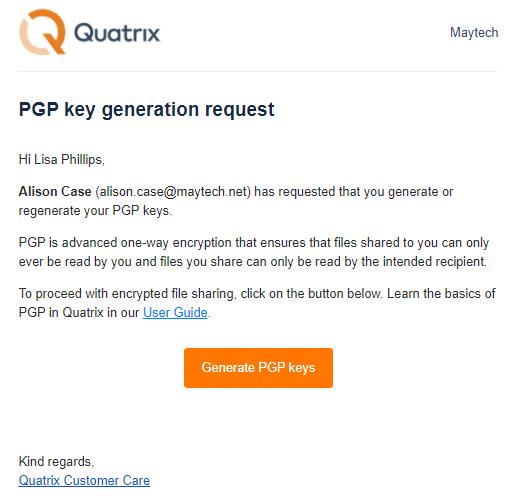Image resolution: width=514 pixels, height=499 pixels.
Task: Click the PGP key generation request heading
Action: click(x=146, y=109)
